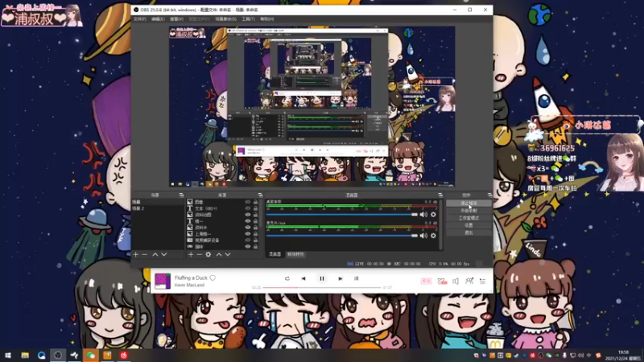
Task: Toggle visibility eye of the 图像 source
Action: [248, 202]
